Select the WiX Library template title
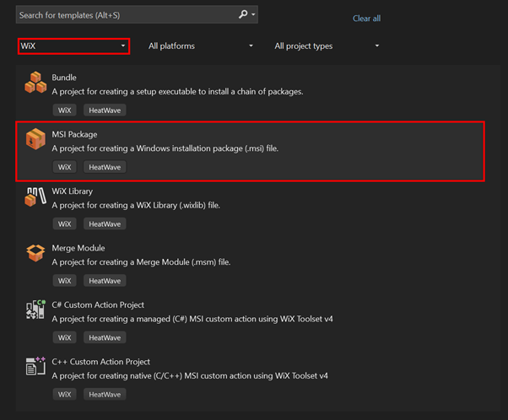 [73, 191]
